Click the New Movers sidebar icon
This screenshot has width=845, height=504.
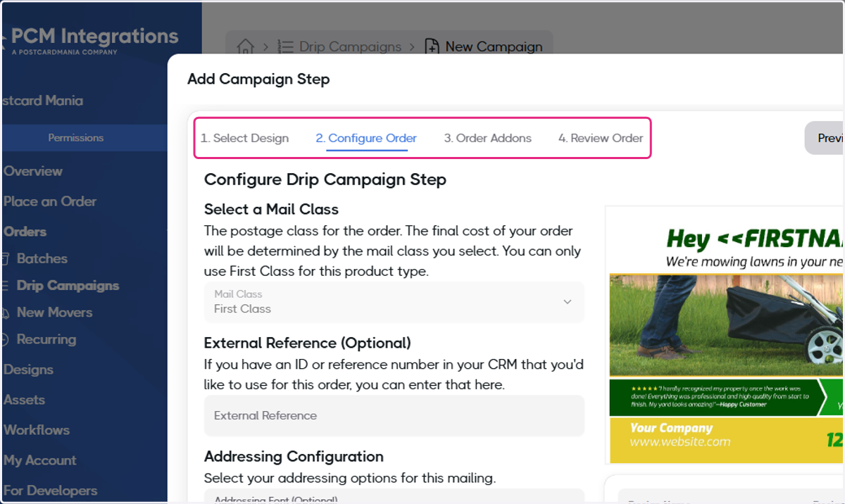(4, 313)
